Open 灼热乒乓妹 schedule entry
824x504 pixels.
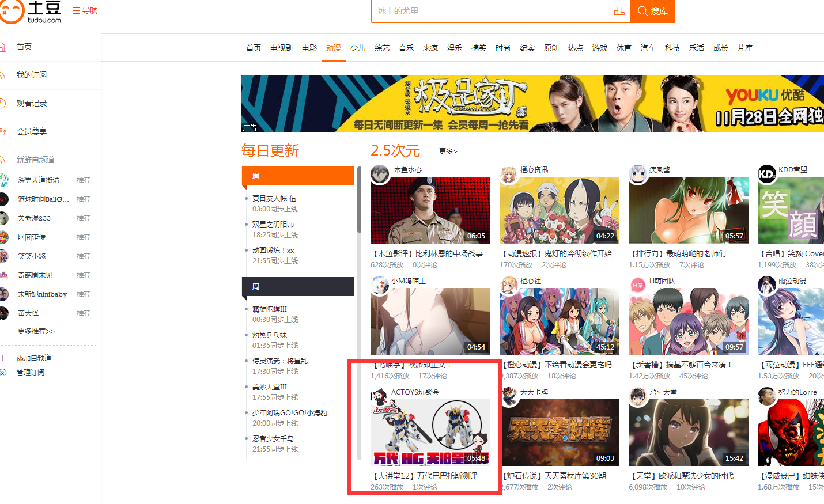click(270, 335)
